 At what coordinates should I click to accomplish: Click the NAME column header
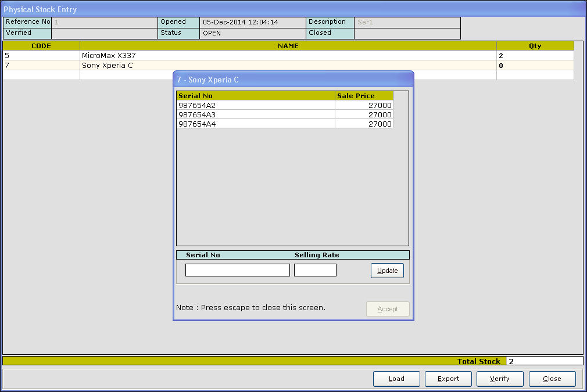coord(288,46)
